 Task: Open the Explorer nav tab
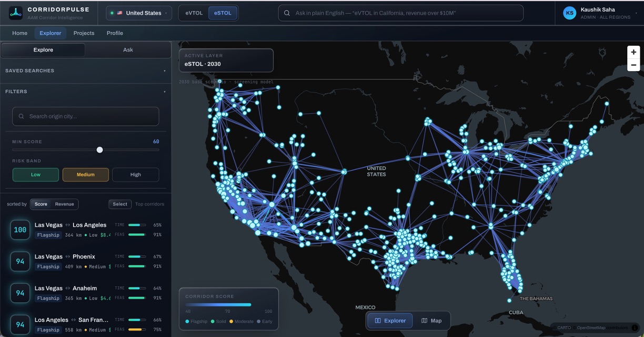click(51, 33)
